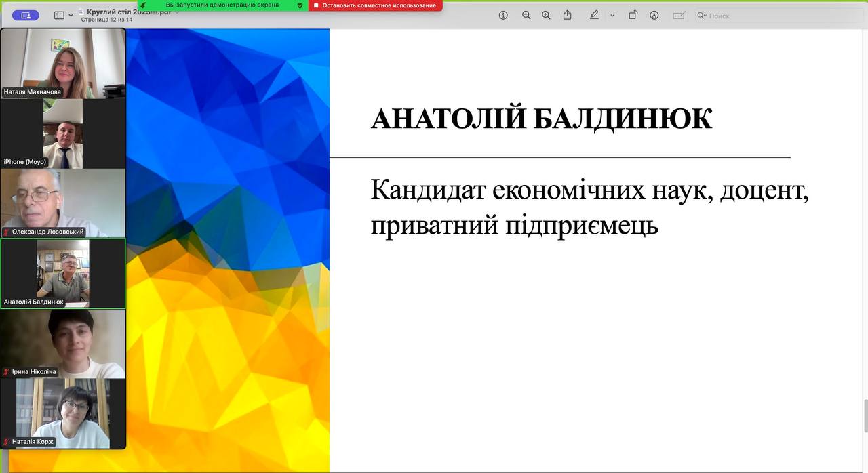Expand the sidebar view options chevron
Screen dimensions: 868x473
71,15
